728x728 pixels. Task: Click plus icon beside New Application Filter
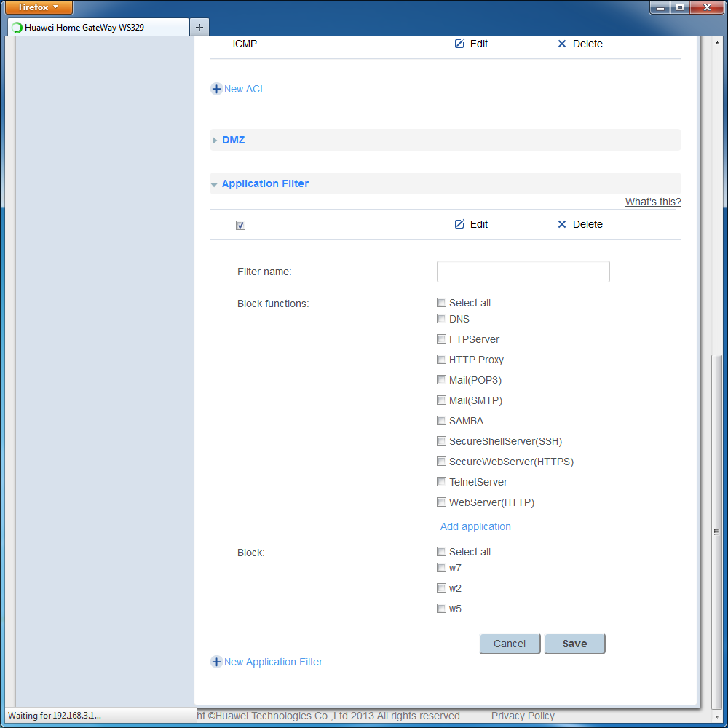216,662
